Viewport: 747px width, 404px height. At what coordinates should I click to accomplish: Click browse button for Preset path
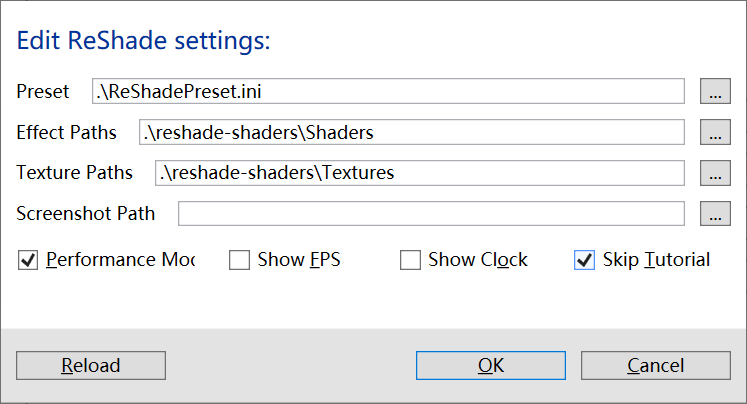pos(714,92)
